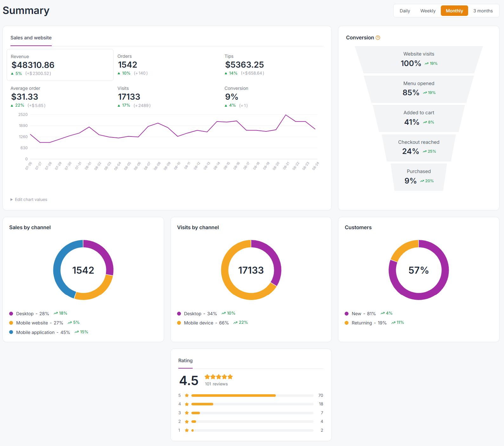Click the Visits by channel donut center 17133
504x446 pixels.
[x=251, y=270]
